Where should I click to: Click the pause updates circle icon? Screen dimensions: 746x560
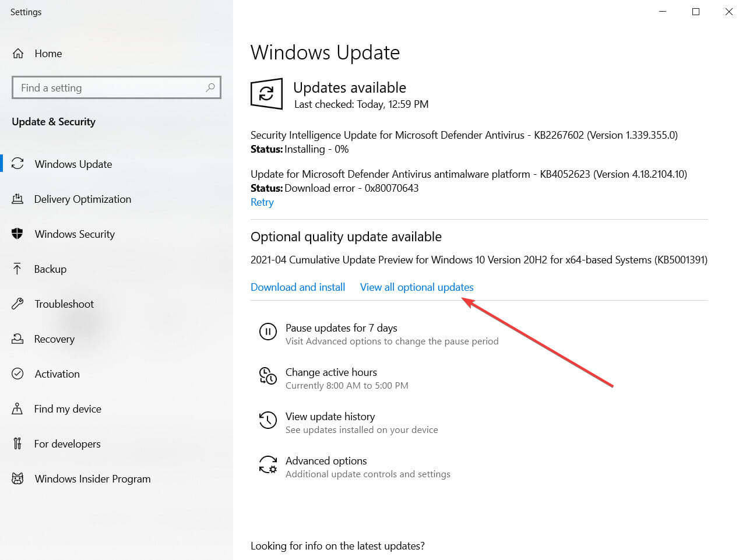[x=268, y=332]
